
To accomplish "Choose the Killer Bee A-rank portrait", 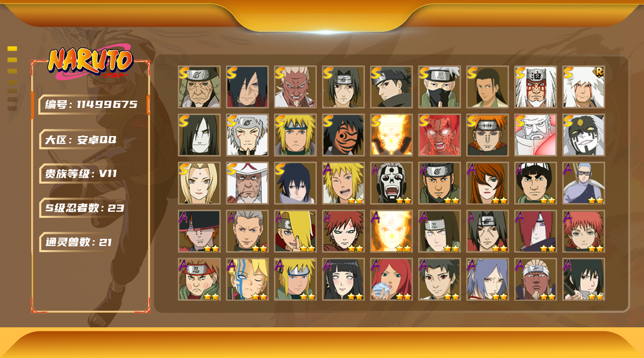I will (536, 279).
